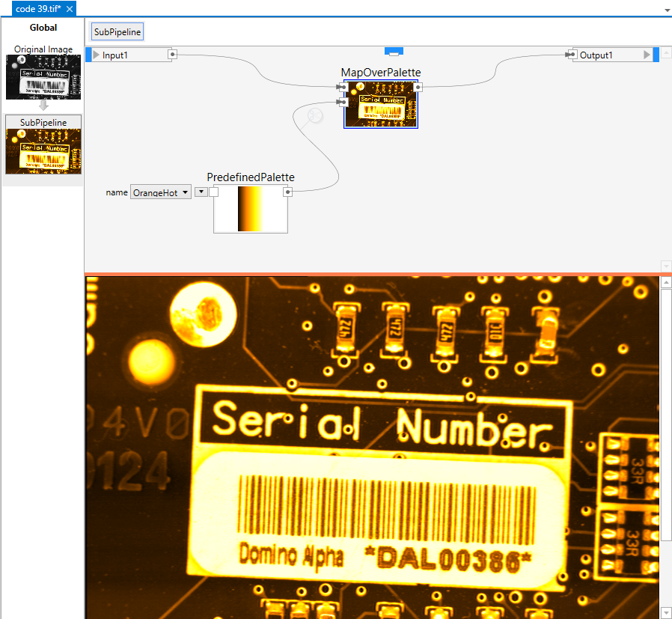This screenshot has width=672, height=619.
Task: Click the PredefinedPalette node title
Action: coord(251,177)
